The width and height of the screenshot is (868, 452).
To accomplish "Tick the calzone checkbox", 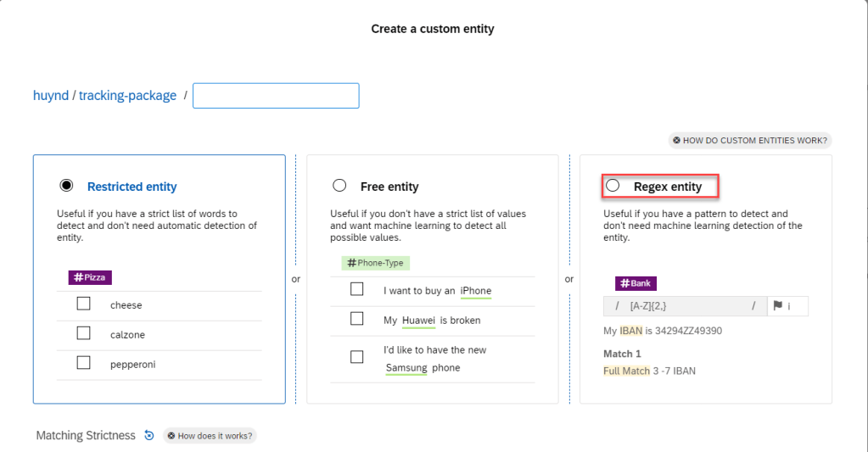I will point(83,333).
